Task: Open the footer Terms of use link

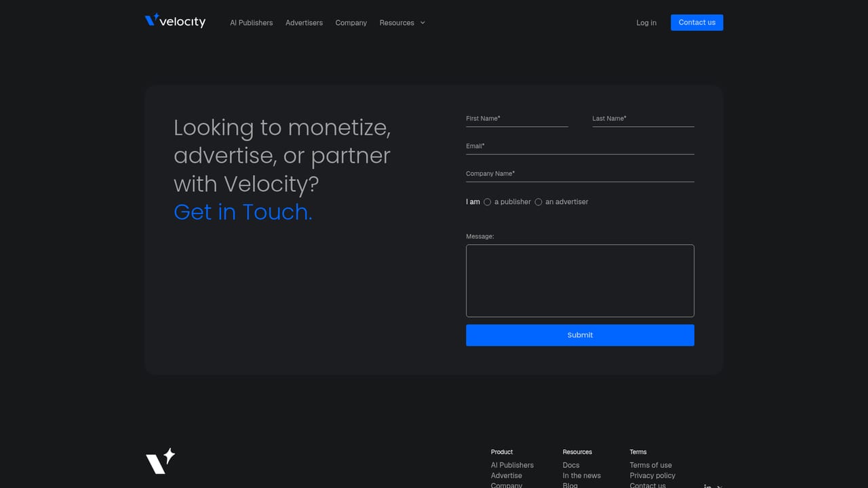Action: (650, 465)
